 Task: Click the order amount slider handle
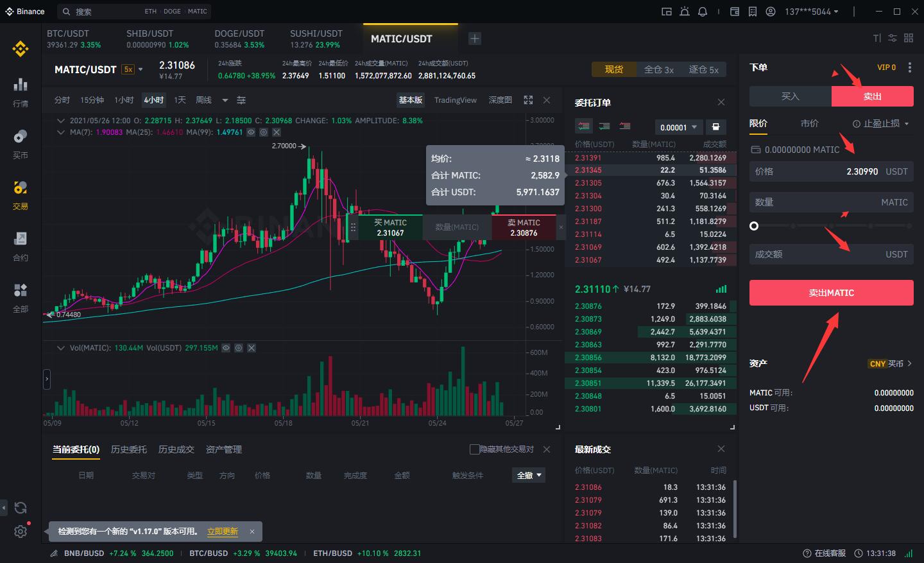tap(754, 226)
